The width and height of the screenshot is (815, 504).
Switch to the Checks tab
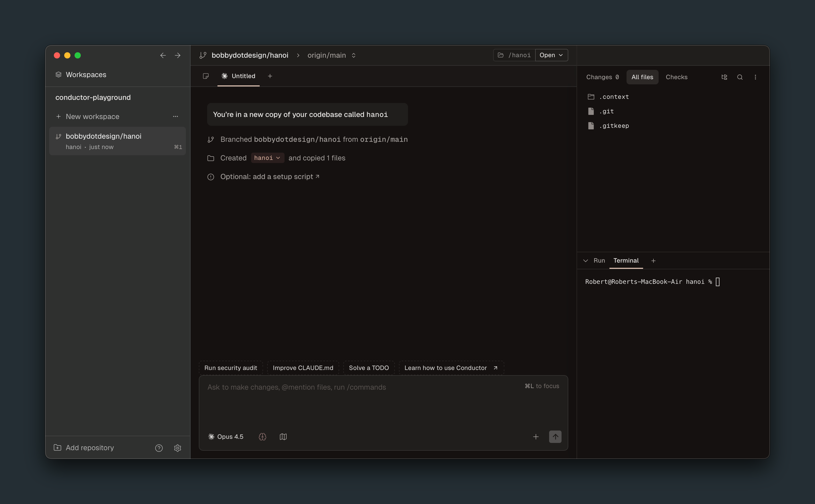(x=676, y=77)
